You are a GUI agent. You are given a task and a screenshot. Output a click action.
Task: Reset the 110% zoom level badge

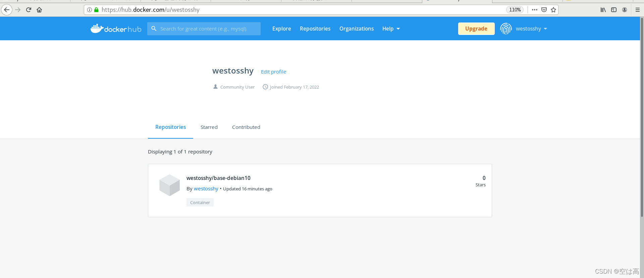pos(515,10)
